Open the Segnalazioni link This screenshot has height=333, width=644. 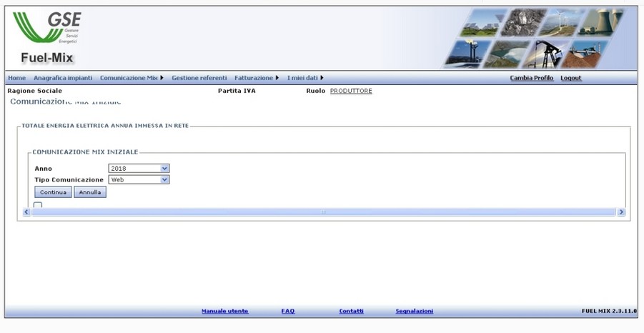pyautogui.click(x=414, y=312)
